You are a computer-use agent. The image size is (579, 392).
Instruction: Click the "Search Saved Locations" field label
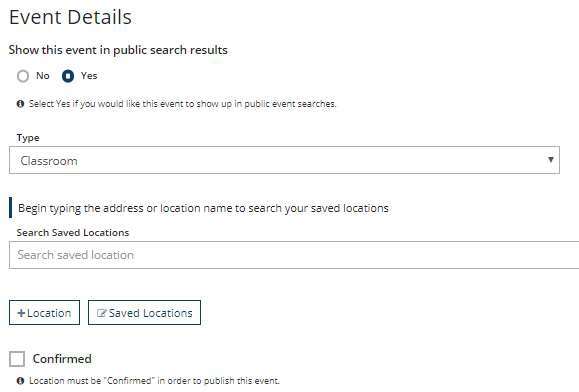coord(73,233)
